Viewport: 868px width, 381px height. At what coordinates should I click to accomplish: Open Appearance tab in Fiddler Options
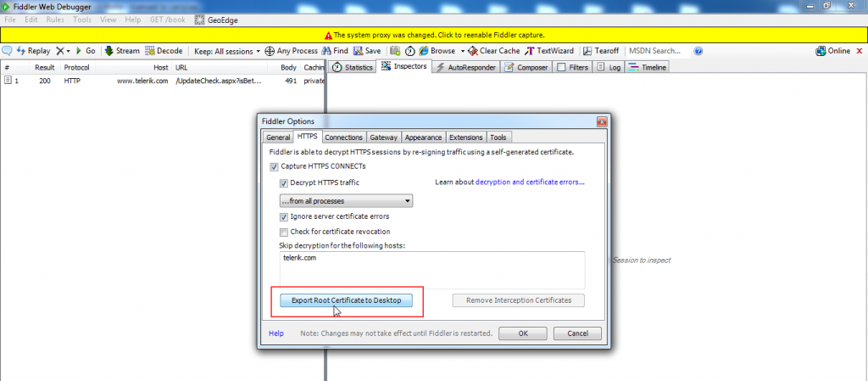coord(424,137)
